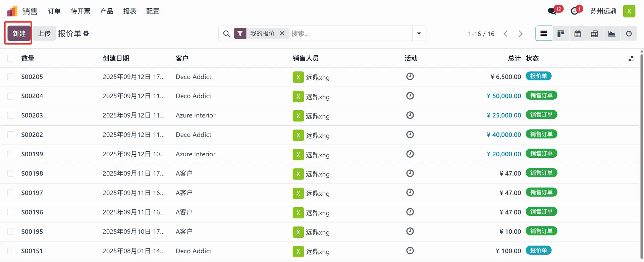Open the 订单 menu

(x=54, y=11)
